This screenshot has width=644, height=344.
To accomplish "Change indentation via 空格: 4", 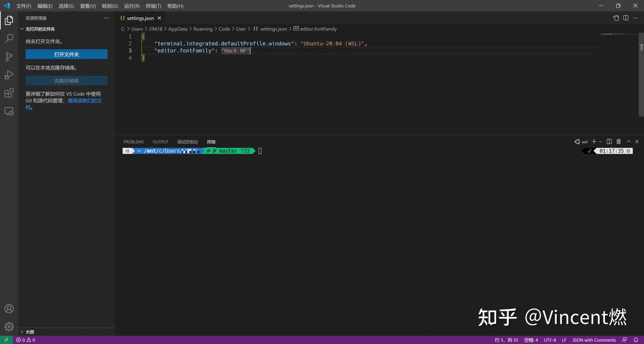I will [531, 340].
